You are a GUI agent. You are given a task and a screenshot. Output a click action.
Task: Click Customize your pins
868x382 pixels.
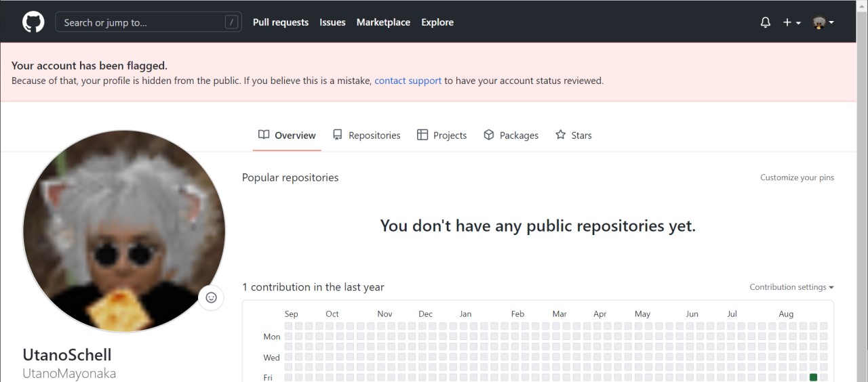[797, 177]
